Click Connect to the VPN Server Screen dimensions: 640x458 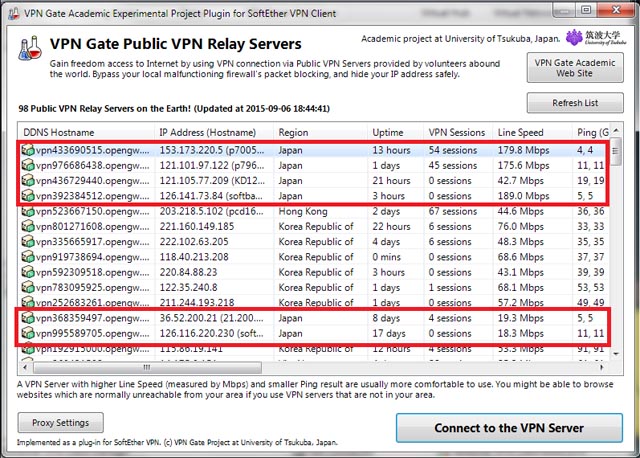point(508,428)
